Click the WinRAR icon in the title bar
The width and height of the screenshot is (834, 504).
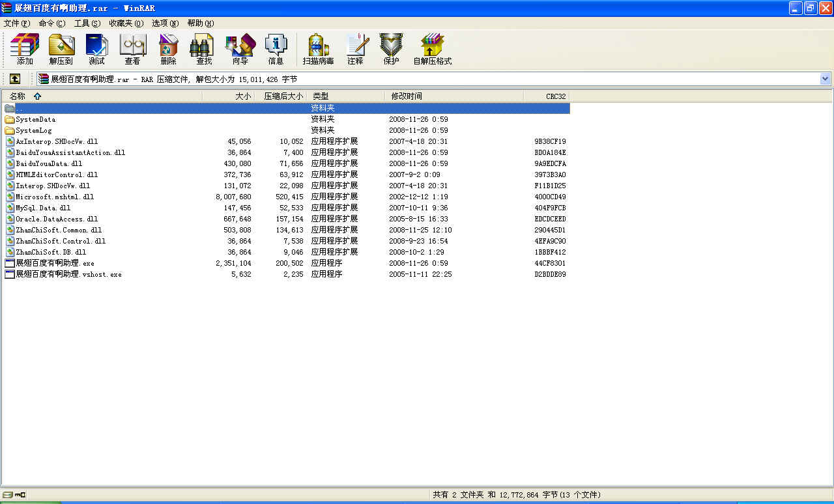point(7,8)
